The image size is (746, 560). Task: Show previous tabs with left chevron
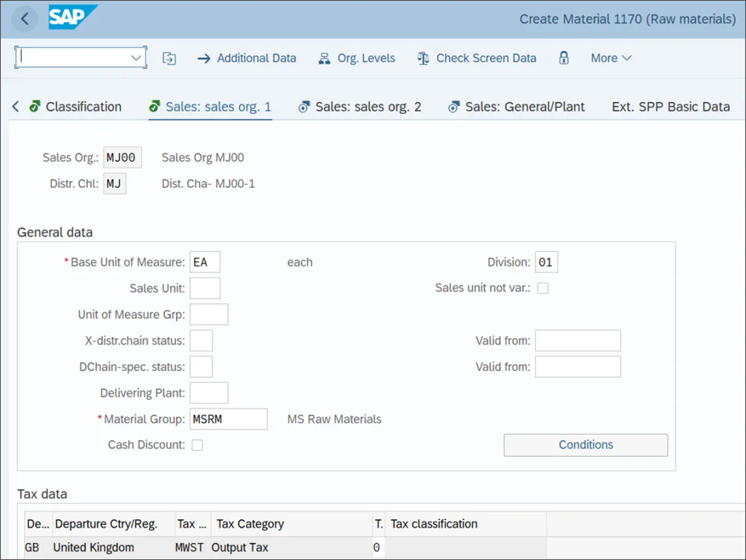(x=16, y=106)
